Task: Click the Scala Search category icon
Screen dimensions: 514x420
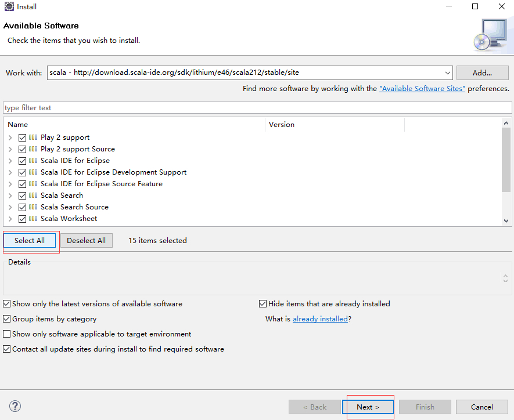Action: pyautogui.click(x=33, y=195)
